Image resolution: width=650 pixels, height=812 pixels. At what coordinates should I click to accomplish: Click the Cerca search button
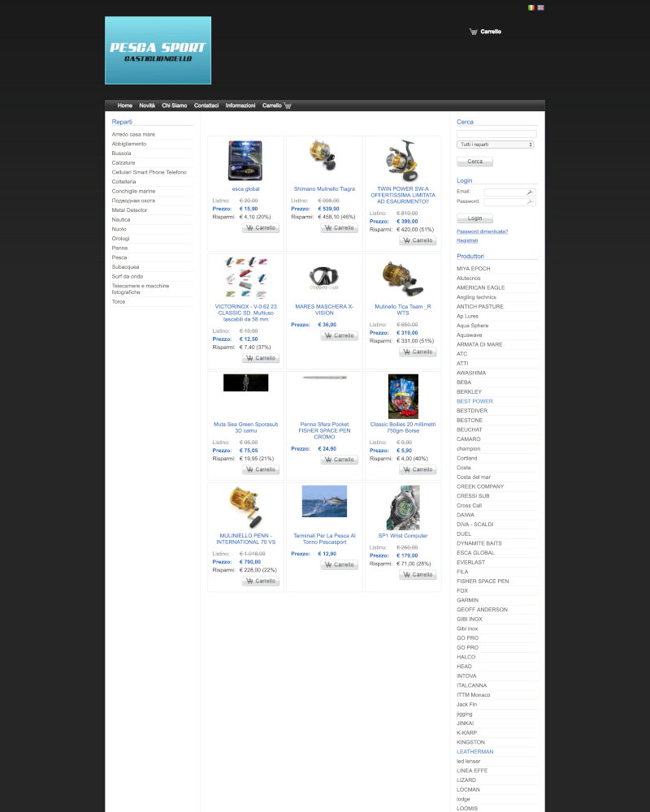[x=474, y=162]
